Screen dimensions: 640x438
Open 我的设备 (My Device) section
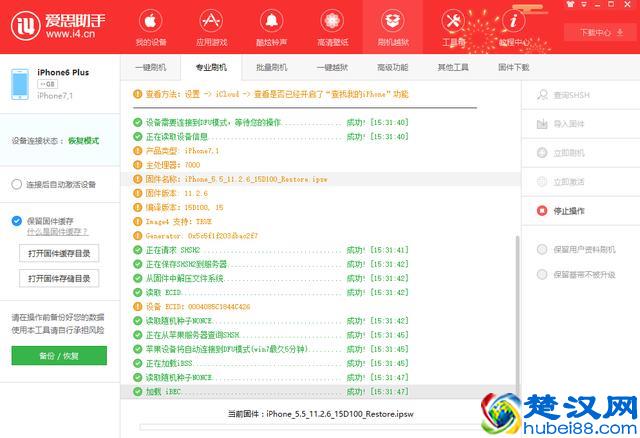pos(151,27)
